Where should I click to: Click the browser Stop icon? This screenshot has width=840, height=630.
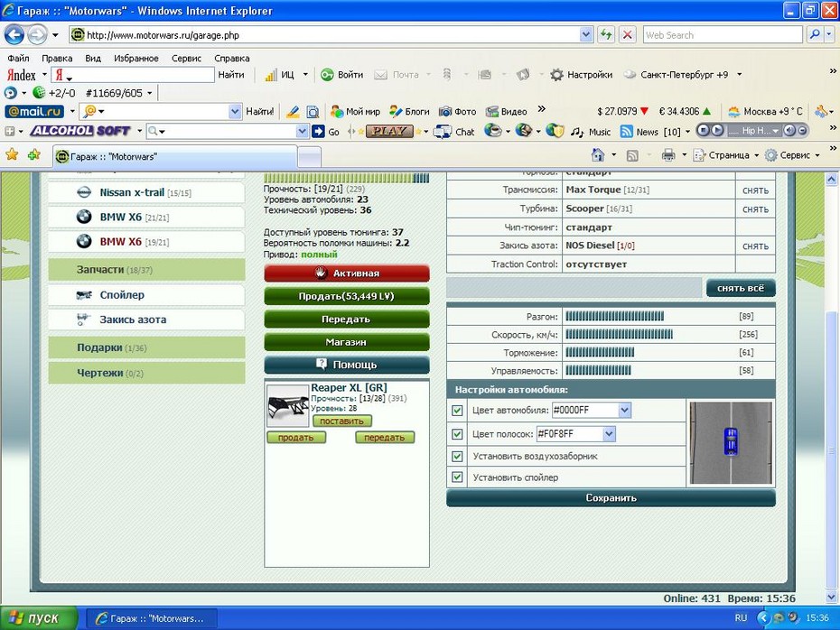tap(628, 34)
